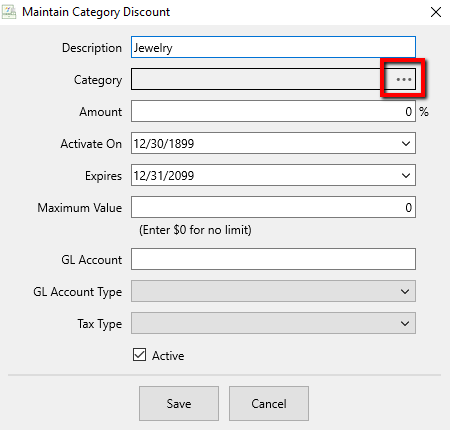Open the category browse ellipsis button

click(403, 79)
